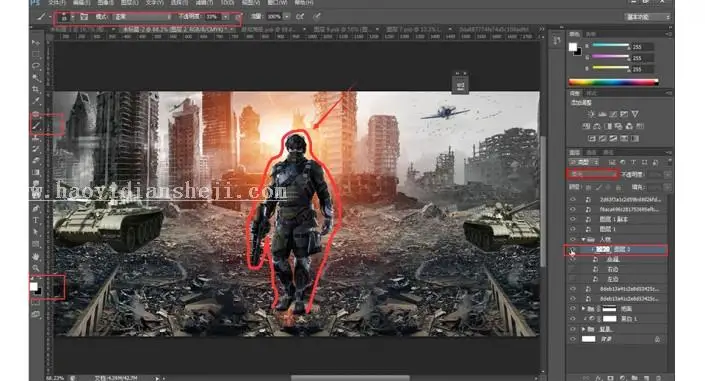Select the Lasso tool
The width and height of the screenshot is (705, 381).
(36, 66)
